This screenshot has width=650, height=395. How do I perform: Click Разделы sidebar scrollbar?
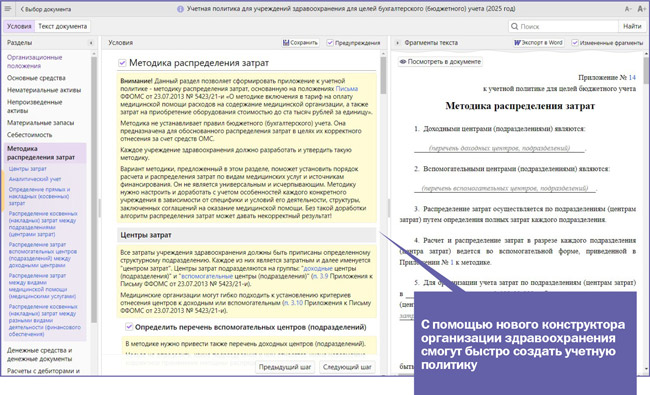[94, 191]
